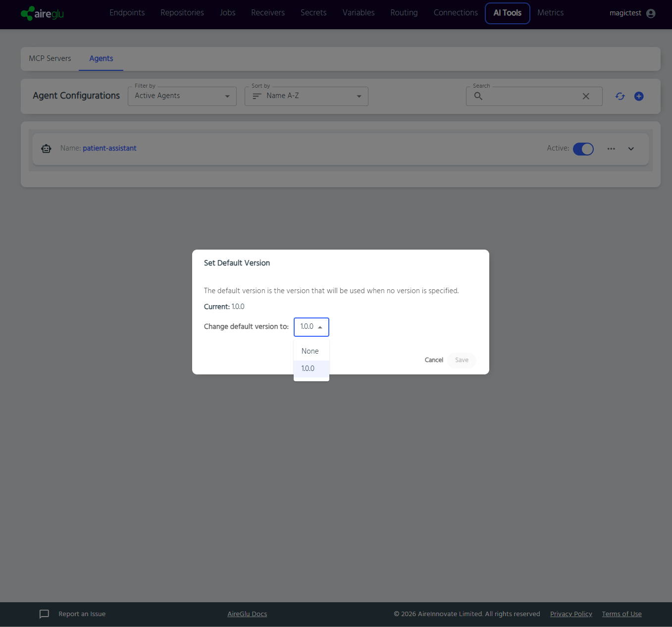Cancel the Set Default Version dialog
Screen dimensions: 672x627
pos(434,360)
